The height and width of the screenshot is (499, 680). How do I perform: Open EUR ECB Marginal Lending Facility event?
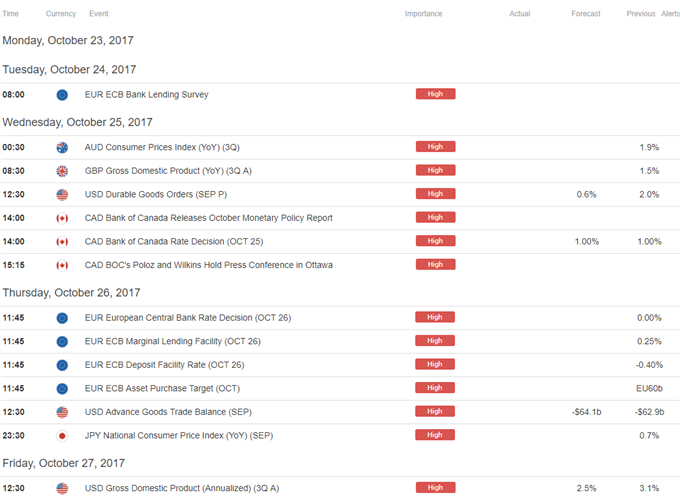[173, 341]
